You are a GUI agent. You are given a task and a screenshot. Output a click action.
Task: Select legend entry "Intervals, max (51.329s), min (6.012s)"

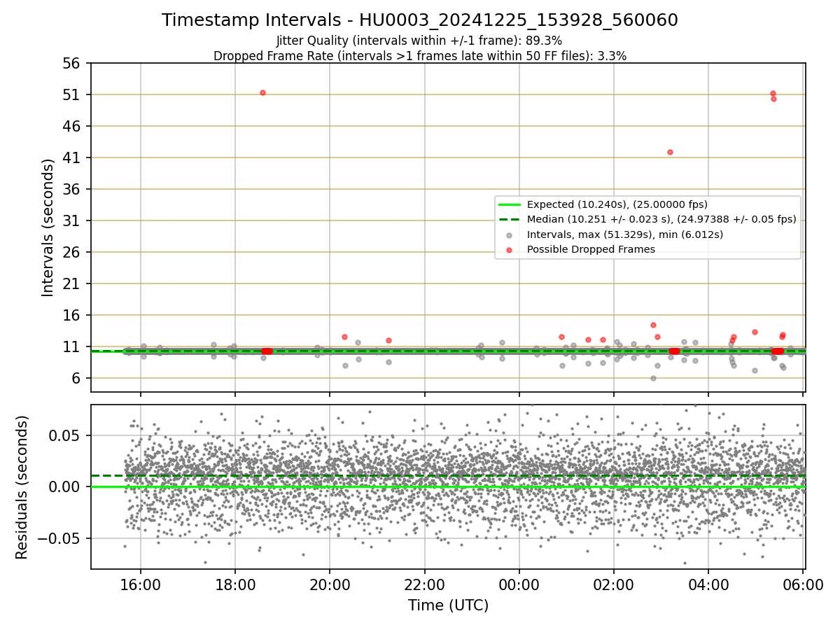[624, 234]
